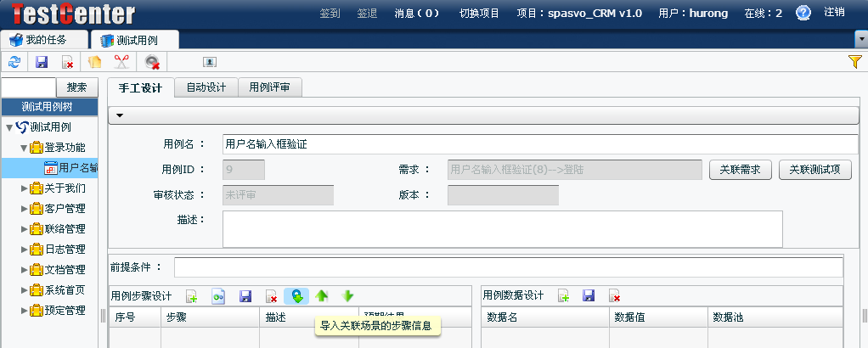Open the tab list dropdown at far right
The image size is (868, 348).
click(861, 40)
